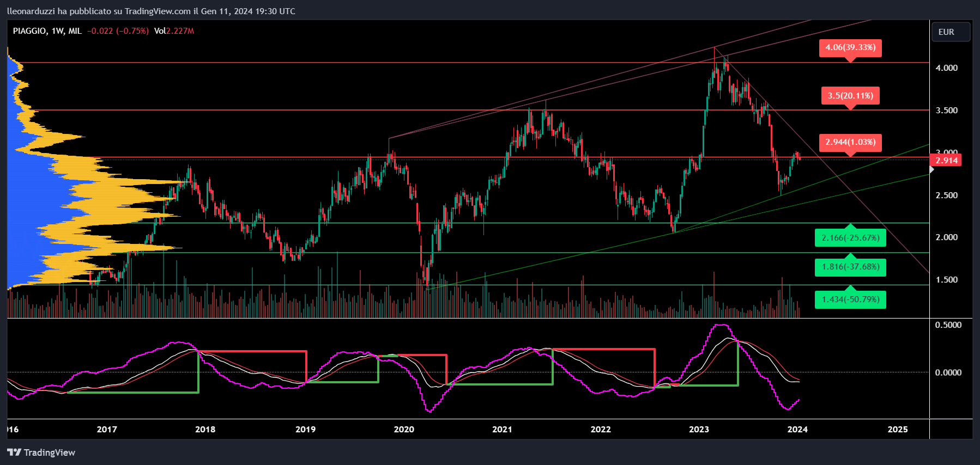Screen dimensions: 980x465
Task: Click the 1.434(-50.79%) green price label
Action: click(x=850, y=299)
